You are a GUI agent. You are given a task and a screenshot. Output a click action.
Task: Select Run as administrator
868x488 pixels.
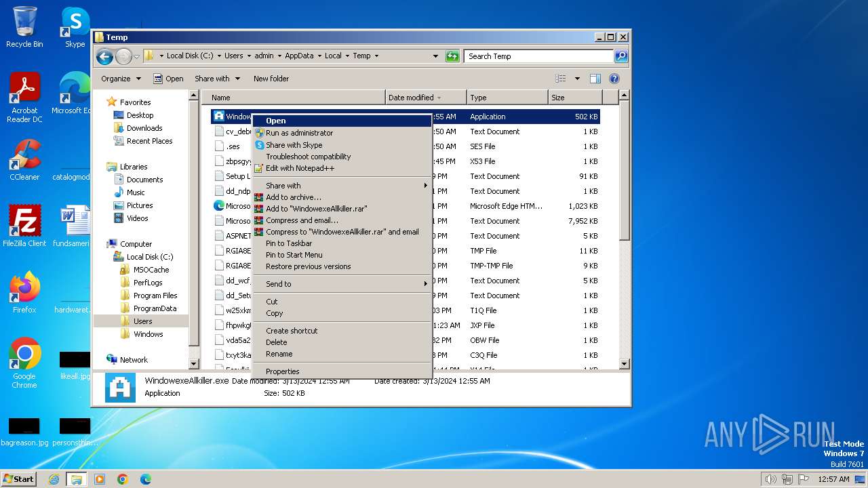(x=342, y=133)
